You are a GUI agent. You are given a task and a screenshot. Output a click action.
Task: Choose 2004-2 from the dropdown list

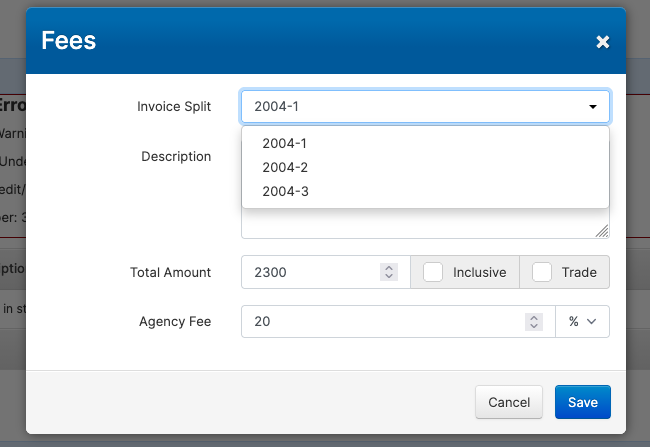(x=425, y=168)
